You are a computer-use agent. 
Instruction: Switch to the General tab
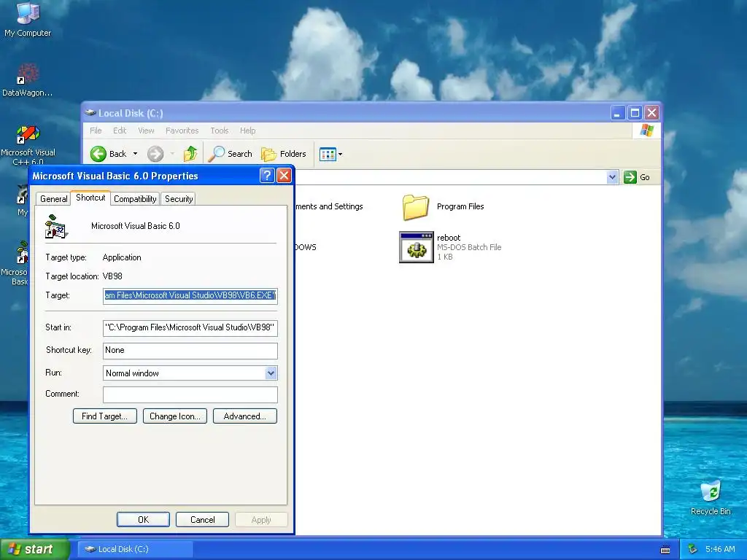pyautogui.click(x=53, y=199)
